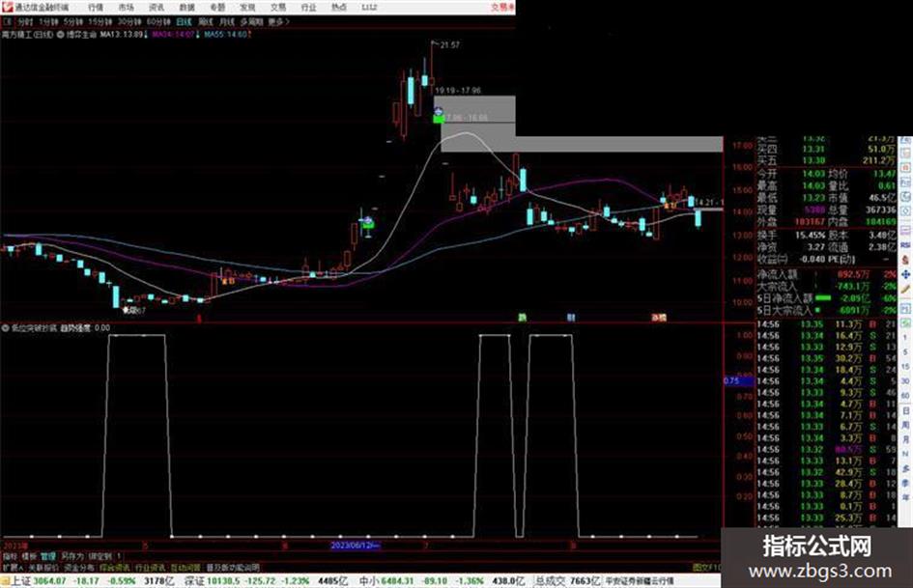Click the RSI indicator icon in the right sidebar
The width and height of the screenshot is (913, 588).
pos(905,245)
